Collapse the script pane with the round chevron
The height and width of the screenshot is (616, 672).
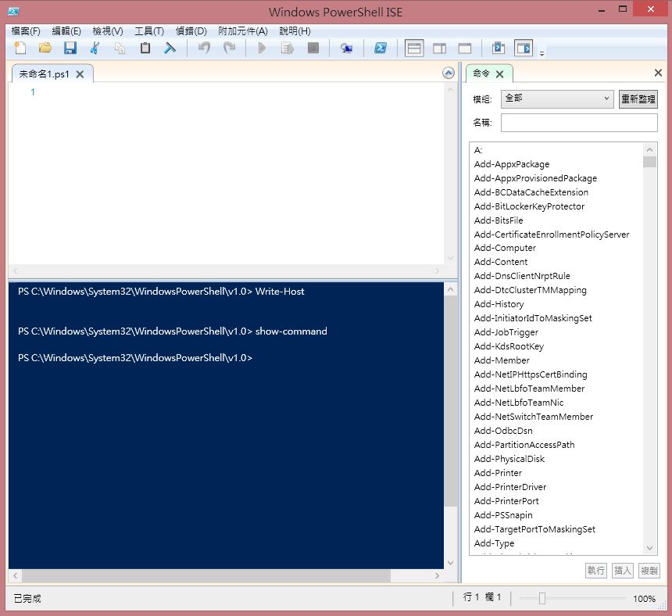click(x=449, y=73)
